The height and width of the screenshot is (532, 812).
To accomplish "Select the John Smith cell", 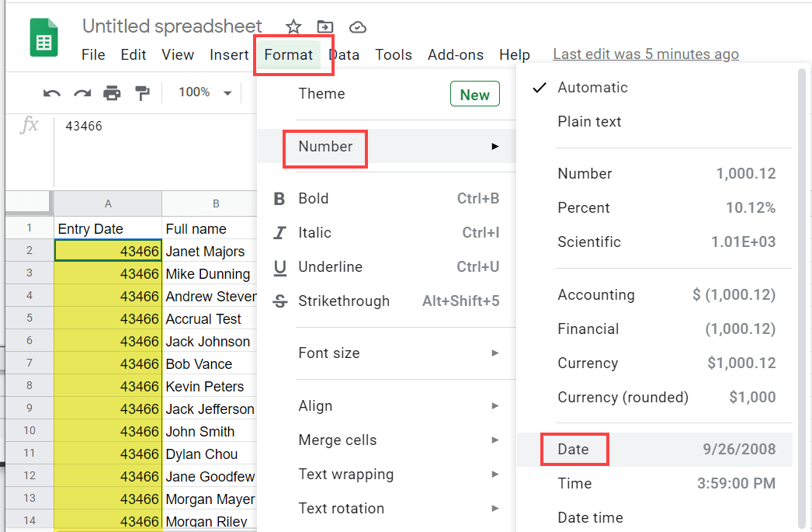I will point(210,432).
